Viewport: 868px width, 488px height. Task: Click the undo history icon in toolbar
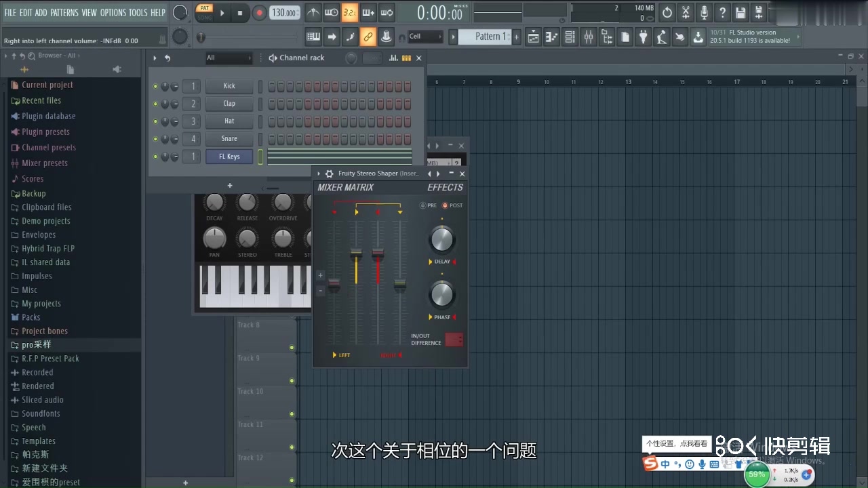667,12
